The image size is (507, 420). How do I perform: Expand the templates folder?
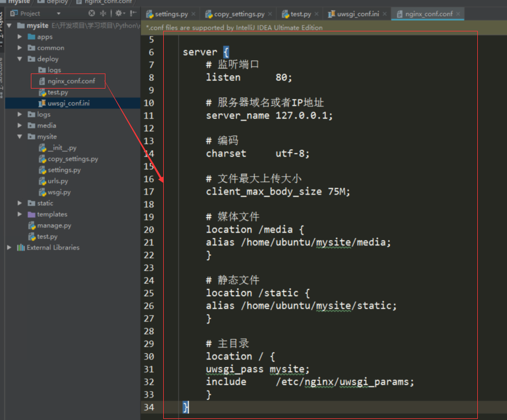[x=20, y=214]
